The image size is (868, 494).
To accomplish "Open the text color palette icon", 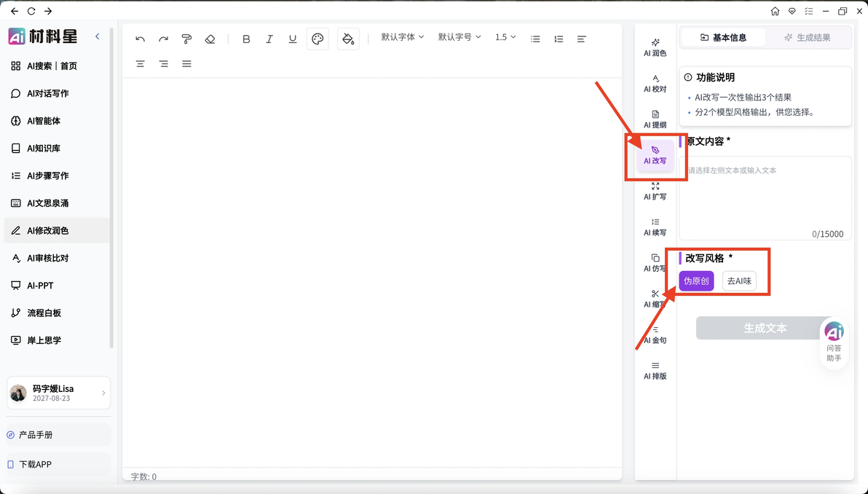I will 317,39.
